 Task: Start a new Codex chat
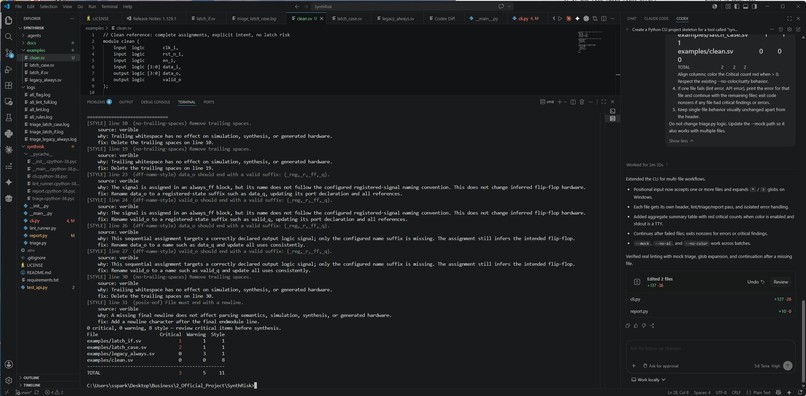tap(798, 29)
